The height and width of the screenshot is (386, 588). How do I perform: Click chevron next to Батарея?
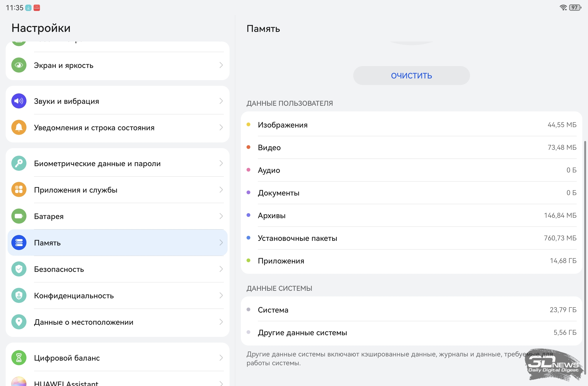[221, 216]
